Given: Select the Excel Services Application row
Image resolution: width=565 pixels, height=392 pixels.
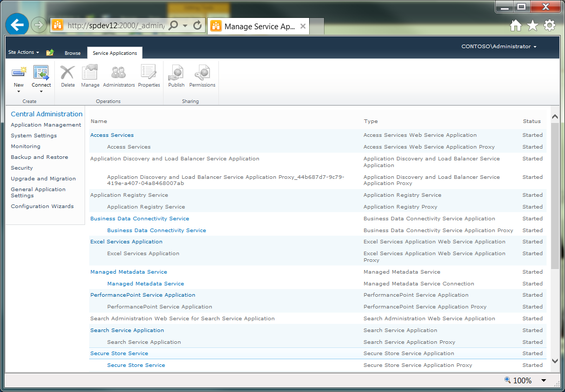Looking at the screenshot, I should [x=126, y=241].
